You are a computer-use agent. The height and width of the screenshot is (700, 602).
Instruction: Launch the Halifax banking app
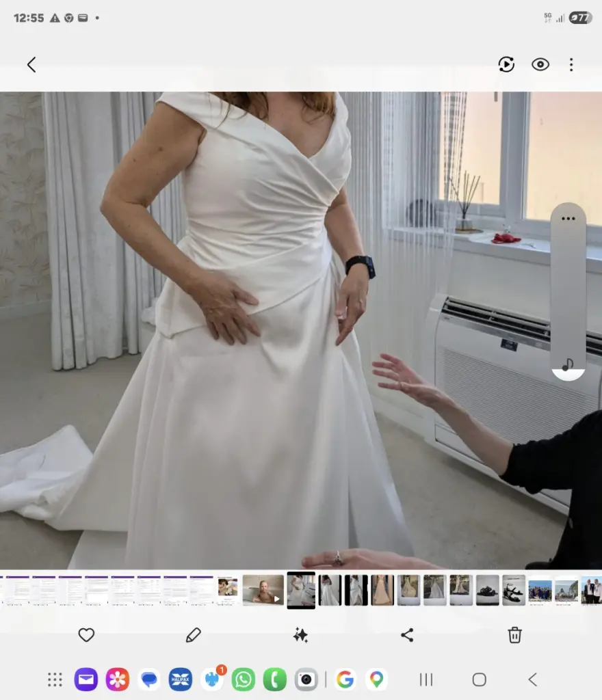coord(181,679)
